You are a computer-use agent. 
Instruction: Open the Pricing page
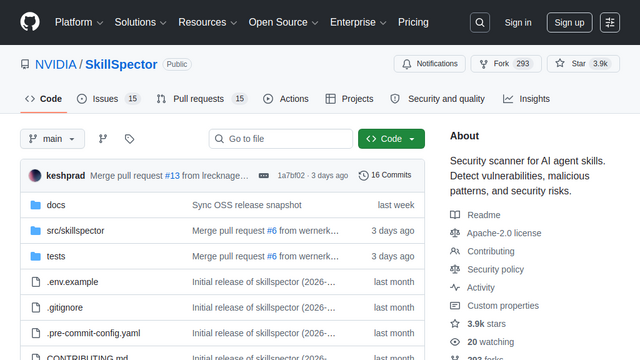tap(413, 22)
